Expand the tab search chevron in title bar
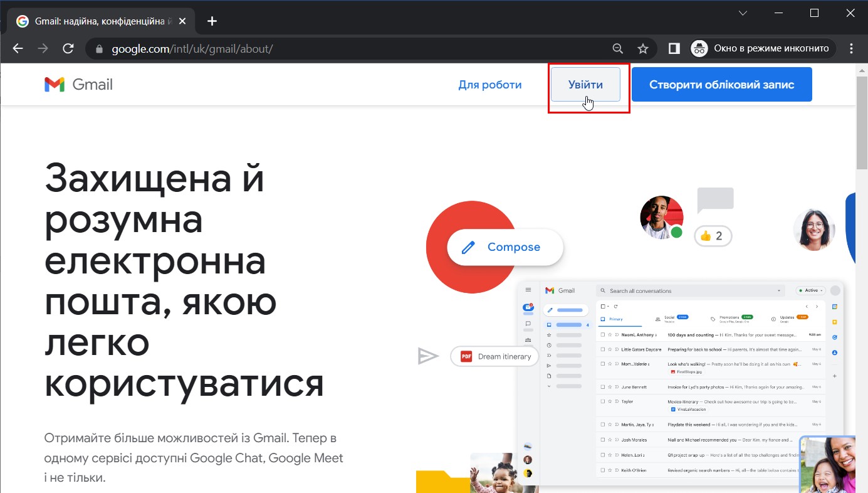 pos(743,13)
